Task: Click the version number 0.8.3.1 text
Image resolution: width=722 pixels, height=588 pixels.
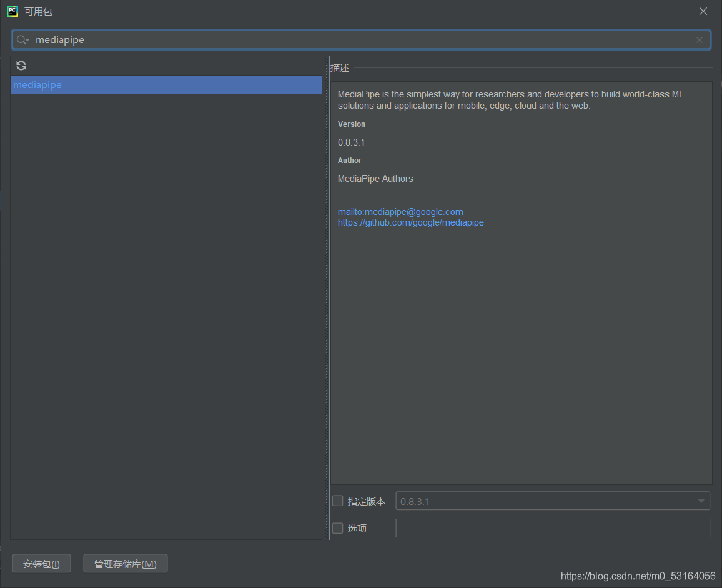Action: point(351,142)
